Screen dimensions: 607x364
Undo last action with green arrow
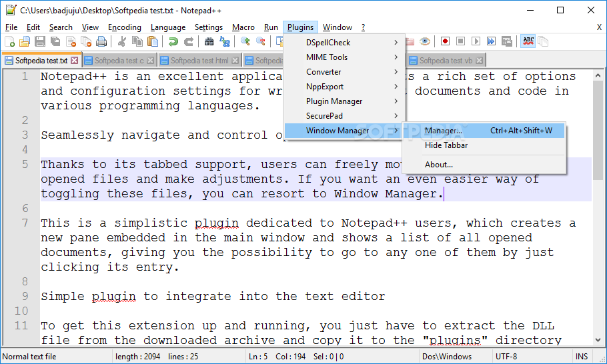click(173, 41)
